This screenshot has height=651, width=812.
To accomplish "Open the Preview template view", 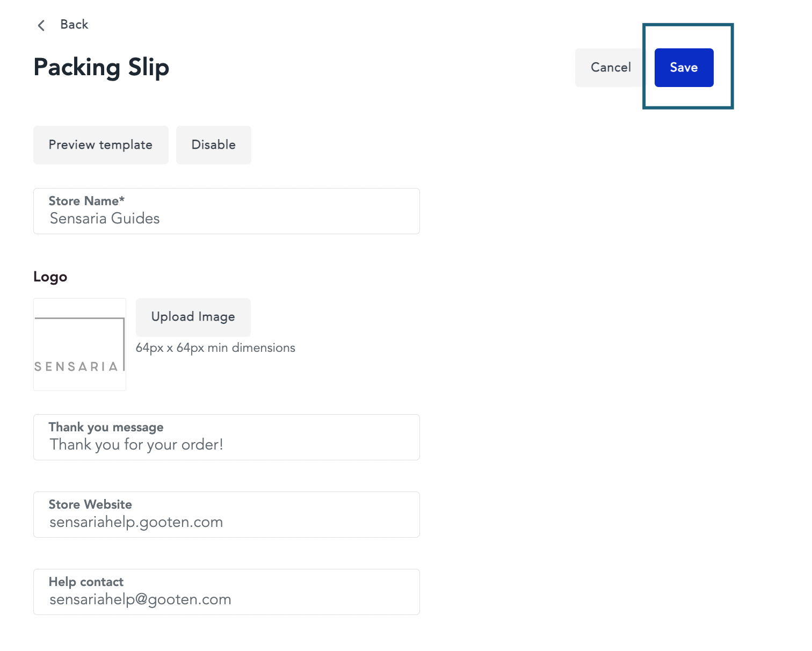I will coord(101,145).
